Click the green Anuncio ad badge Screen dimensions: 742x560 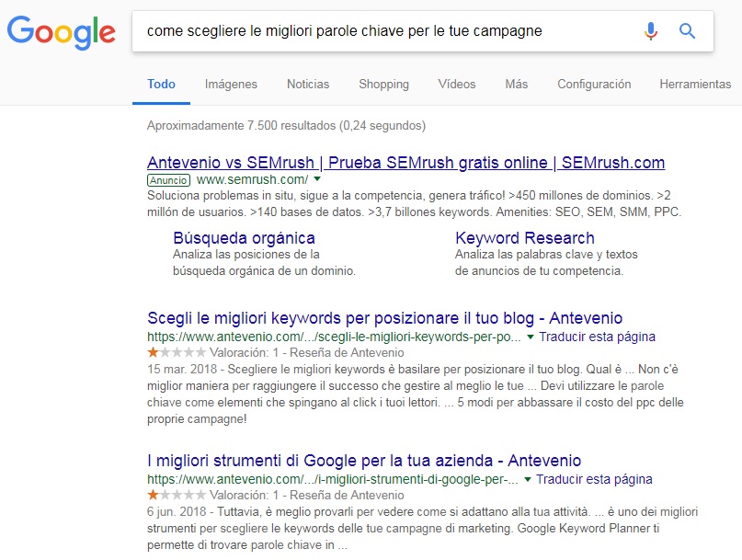tap(167, 180)
